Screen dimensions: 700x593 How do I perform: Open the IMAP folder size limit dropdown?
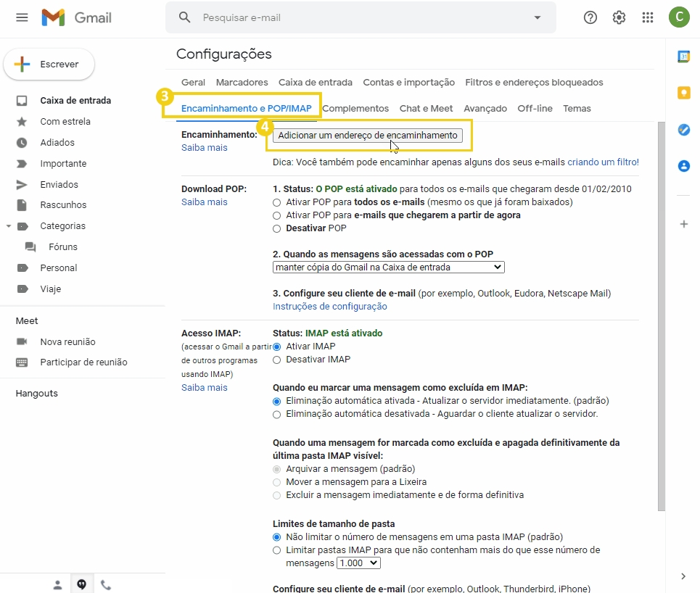(x=358, y=563)
